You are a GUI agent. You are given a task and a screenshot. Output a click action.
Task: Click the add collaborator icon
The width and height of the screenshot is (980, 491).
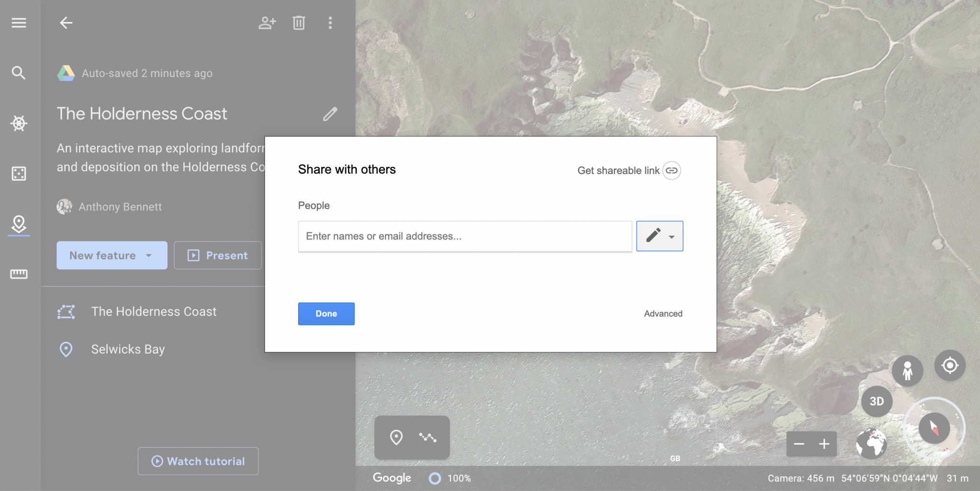click(267, 22)
